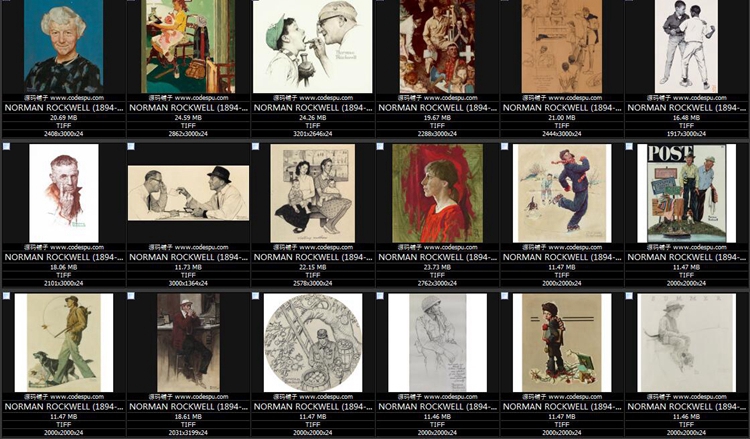Screen dimensions: 750x439
Task: Click the dimensions '3201x2646x24'
Action: point(312,134)
